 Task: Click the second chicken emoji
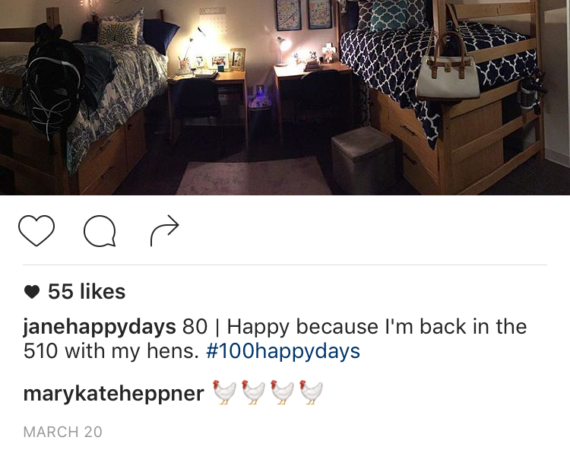(253, 392)
